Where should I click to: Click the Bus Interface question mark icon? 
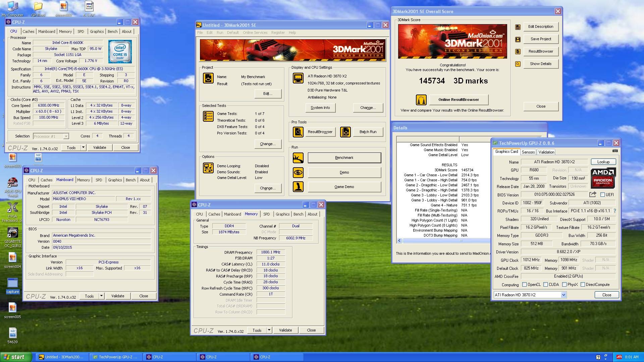pyautogui.click(x=614, y=211)
